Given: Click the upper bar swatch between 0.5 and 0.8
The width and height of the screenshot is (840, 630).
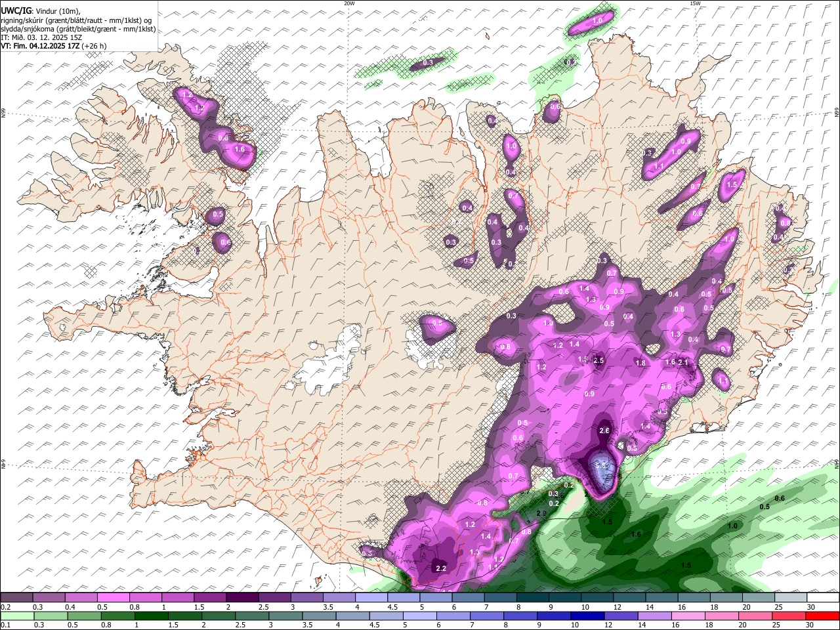Looking at the screenshot, I should (x=114, y=597).
